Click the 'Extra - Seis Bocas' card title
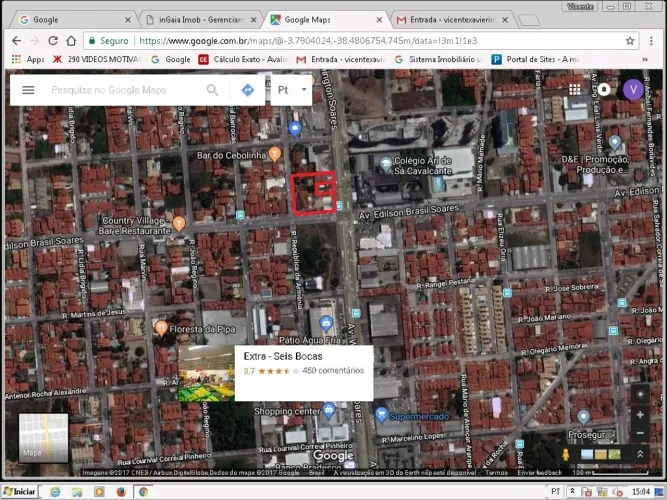667x500 pixels. click(x=283, y=356)
